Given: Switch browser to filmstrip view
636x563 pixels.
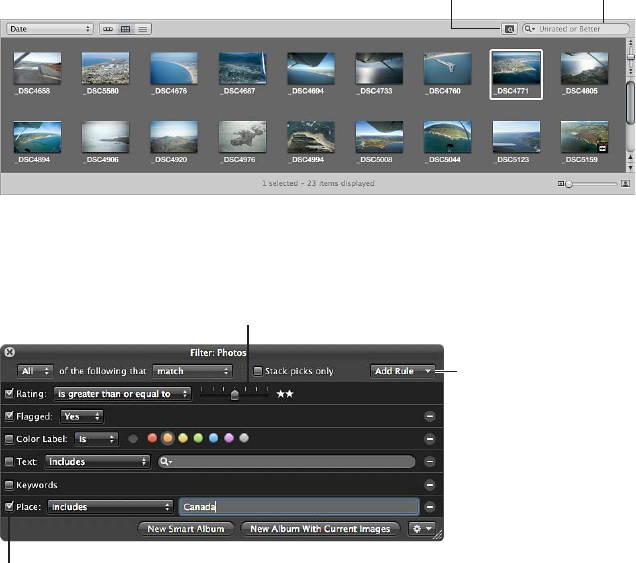Looking at the screenshot, I should (x=108, y=29).
